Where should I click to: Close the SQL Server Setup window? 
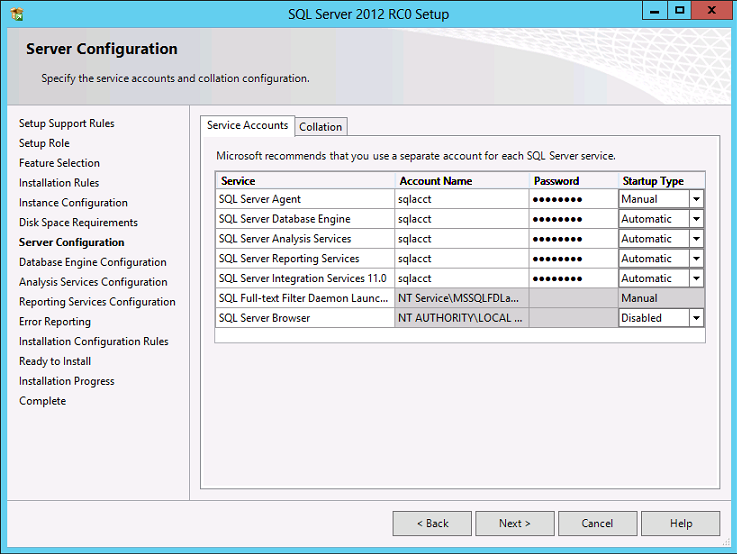click(x=711, y=11)
